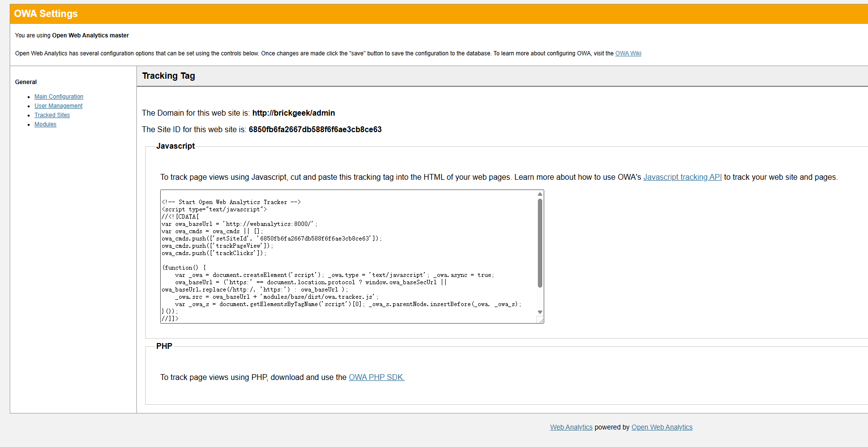The image size is (868, 447).
Task: Click the 'Start Open Web Analytics Tracker' comment line
Action: [x=232, y=202]
